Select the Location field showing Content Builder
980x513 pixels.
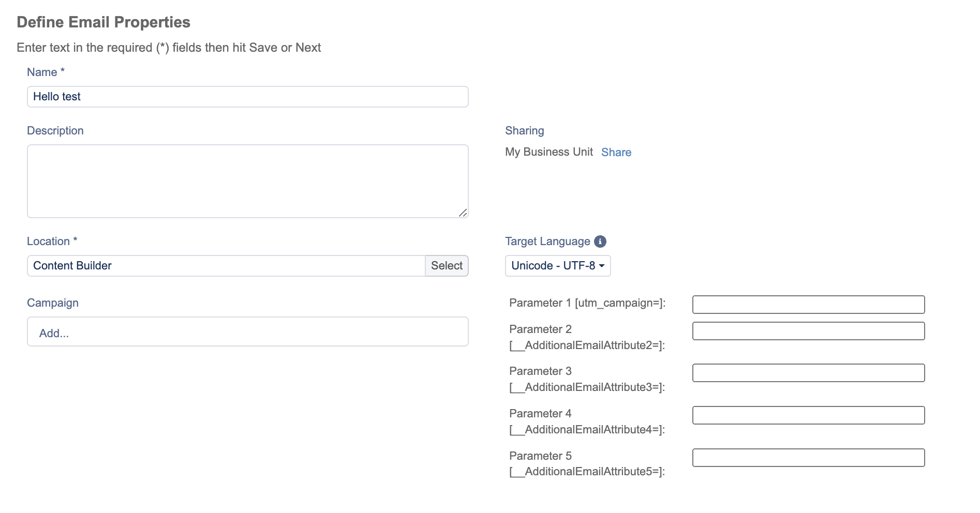[x=222, y=265]
